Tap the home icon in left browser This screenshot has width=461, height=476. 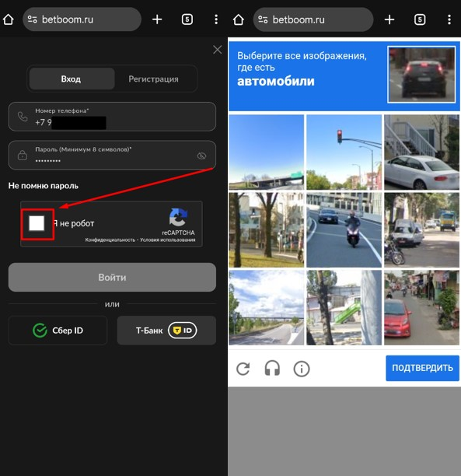(9, 19)
